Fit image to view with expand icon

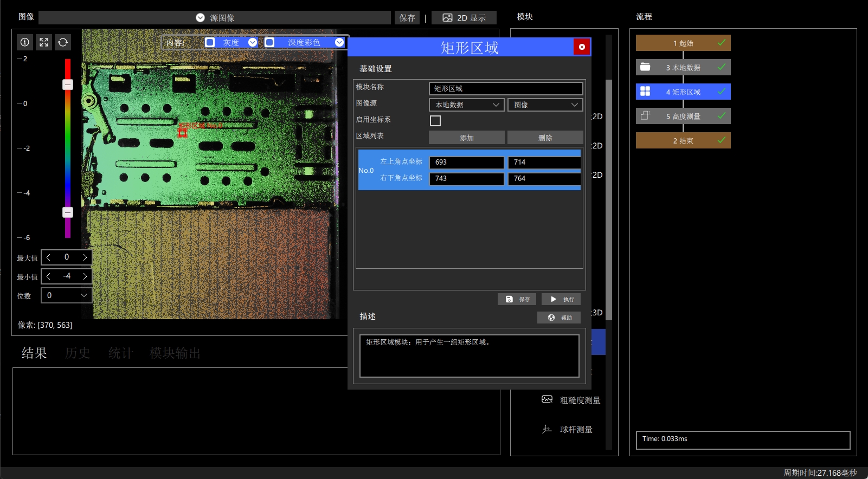point(44,42)
